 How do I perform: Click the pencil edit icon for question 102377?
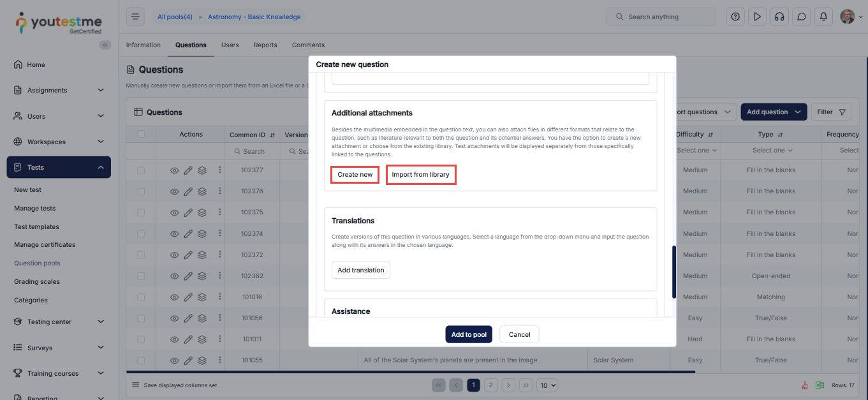[188, 170]
